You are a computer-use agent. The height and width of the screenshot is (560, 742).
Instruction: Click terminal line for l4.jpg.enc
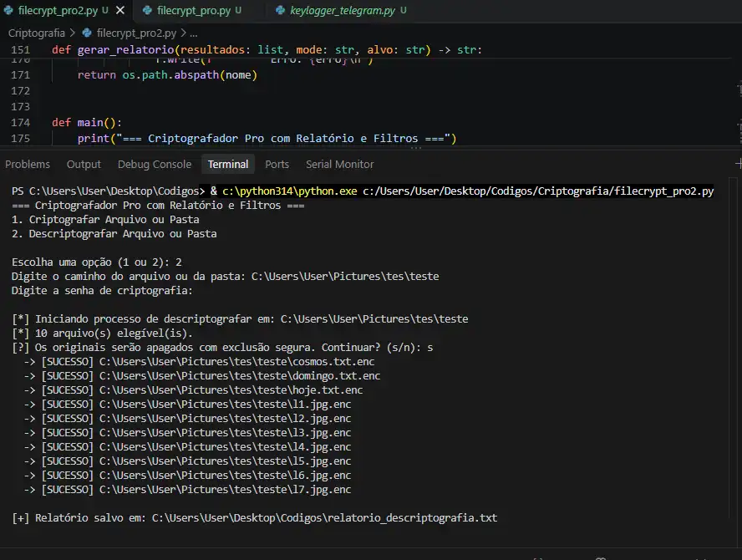click(x=187, y=447)
